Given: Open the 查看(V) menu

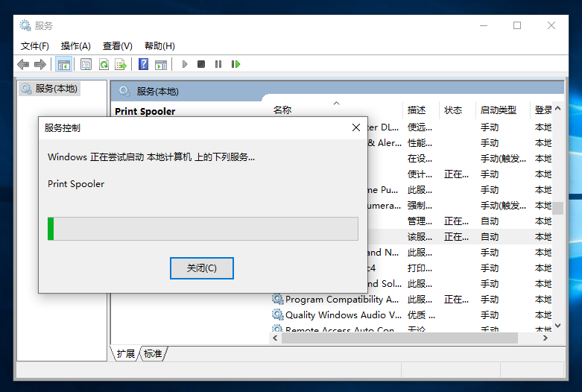Looking at the screenshot, I should click(117, 46).
